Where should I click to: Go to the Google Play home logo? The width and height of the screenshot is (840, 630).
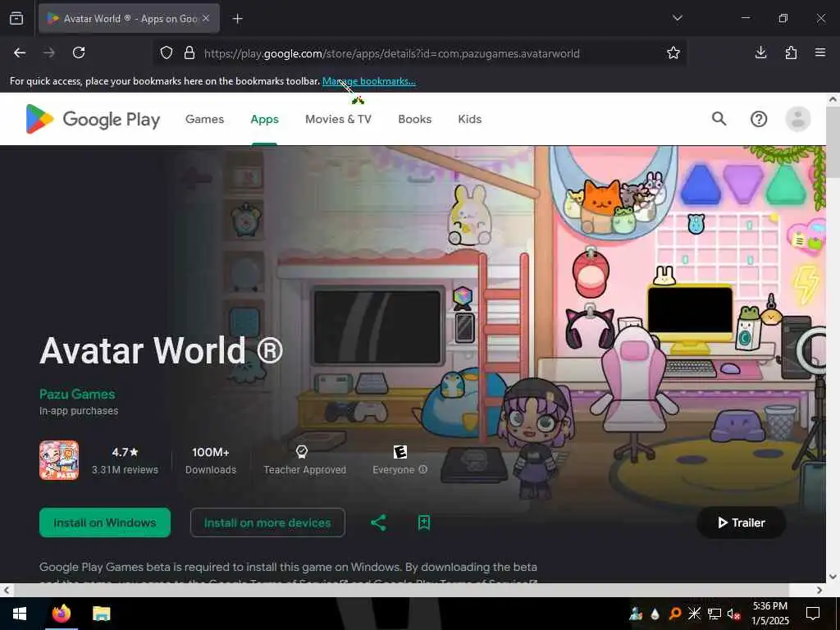93,119
